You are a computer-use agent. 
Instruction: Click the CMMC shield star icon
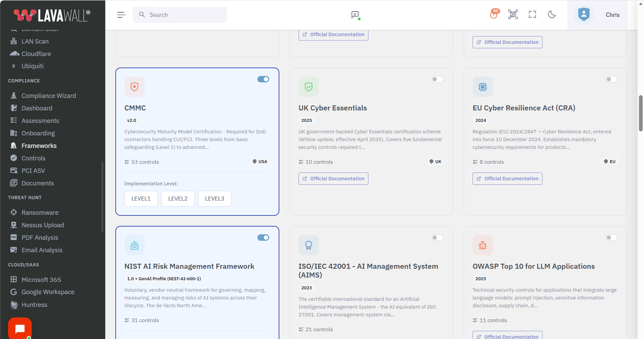click(134, 87)
